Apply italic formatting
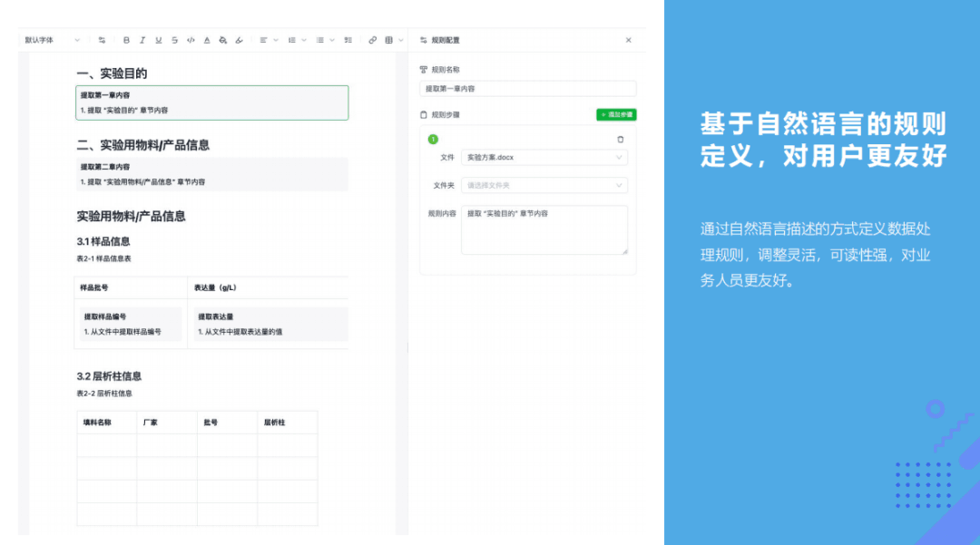 142,40
